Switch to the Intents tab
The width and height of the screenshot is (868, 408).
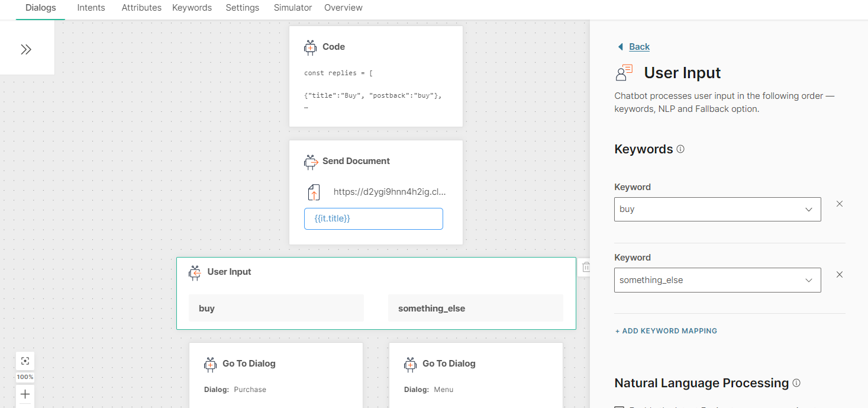pos(91,8)
